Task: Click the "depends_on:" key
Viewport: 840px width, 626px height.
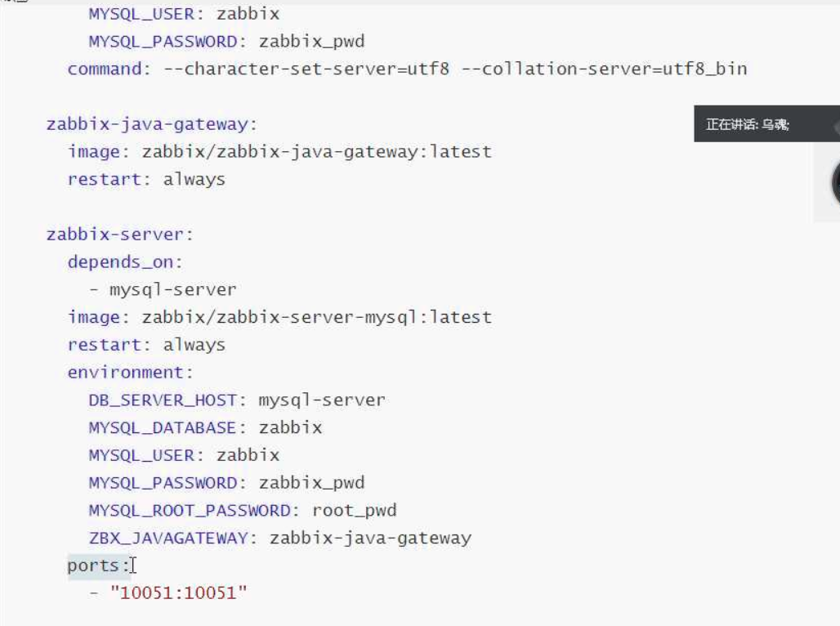Action: coord(125,262)
